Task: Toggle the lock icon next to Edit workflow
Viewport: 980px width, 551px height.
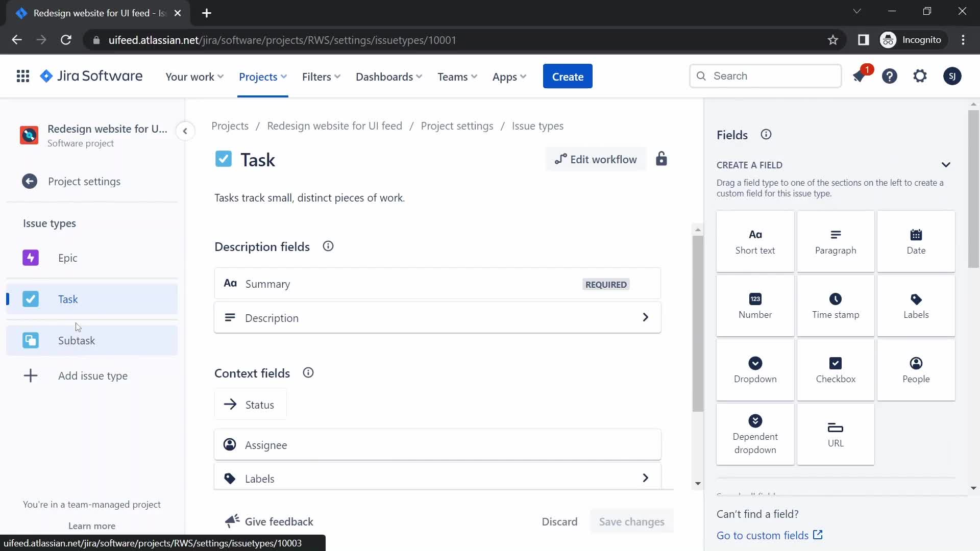Action: [x=661, y=160]
